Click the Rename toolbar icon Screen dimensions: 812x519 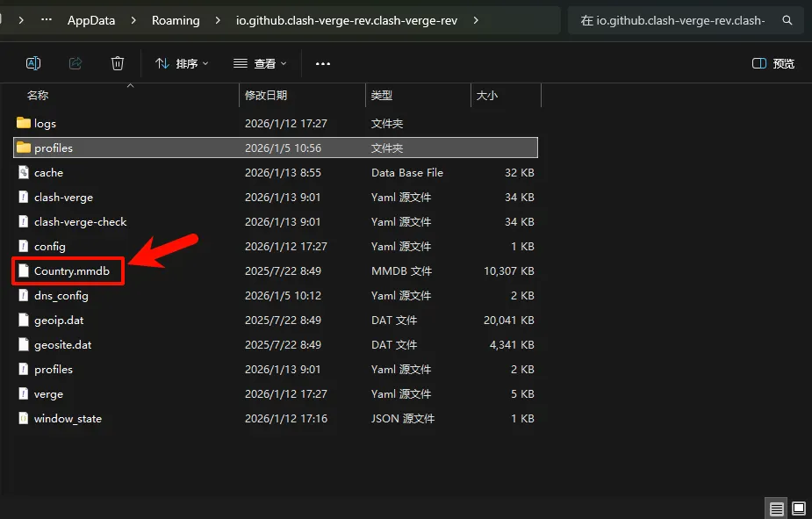33,63
